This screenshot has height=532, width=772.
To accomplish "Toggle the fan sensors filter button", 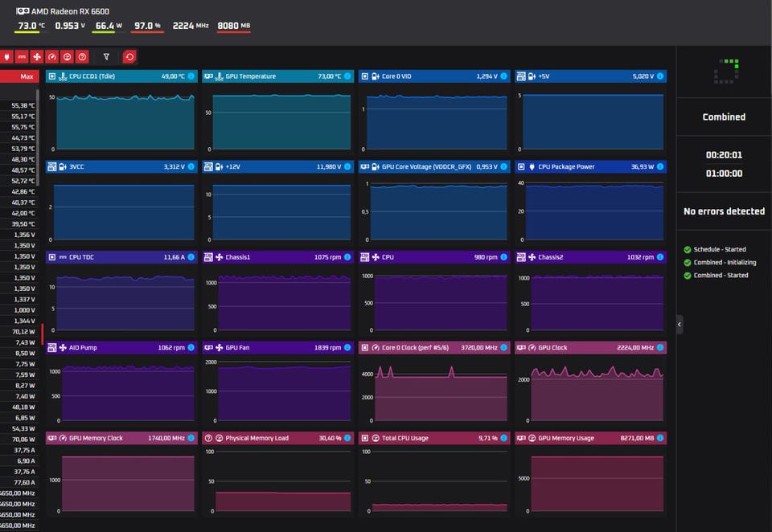I will [37, 57].
